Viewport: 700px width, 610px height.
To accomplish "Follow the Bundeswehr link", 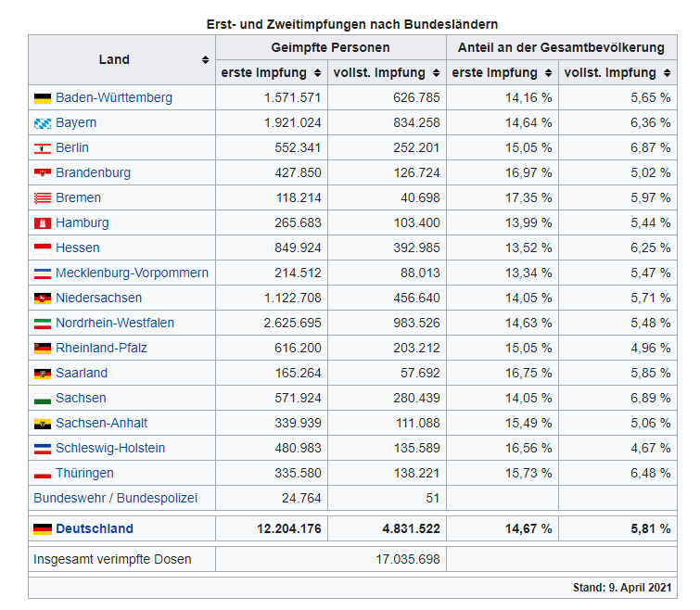I will tap(69, 498).
